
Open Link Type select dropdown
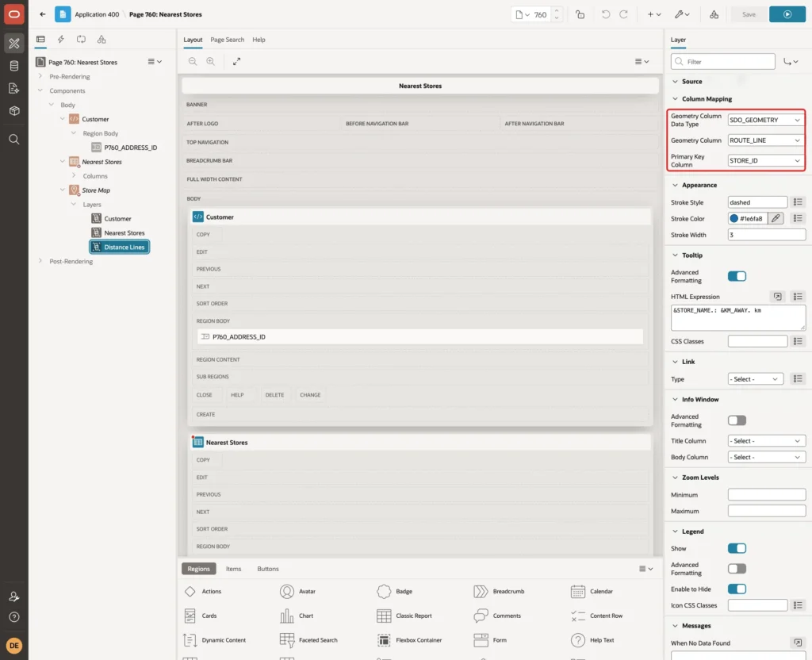point(755,379)
